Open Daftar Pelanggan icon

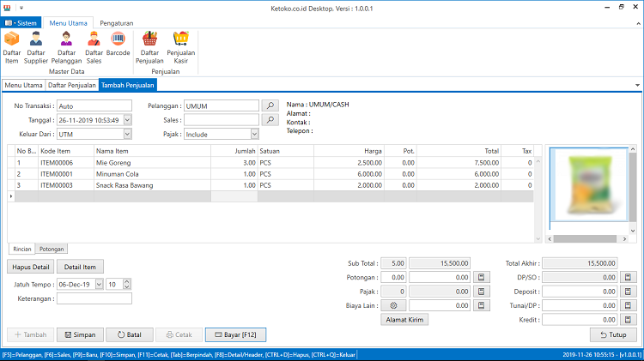pyautogui.click(x=66, y=47)
